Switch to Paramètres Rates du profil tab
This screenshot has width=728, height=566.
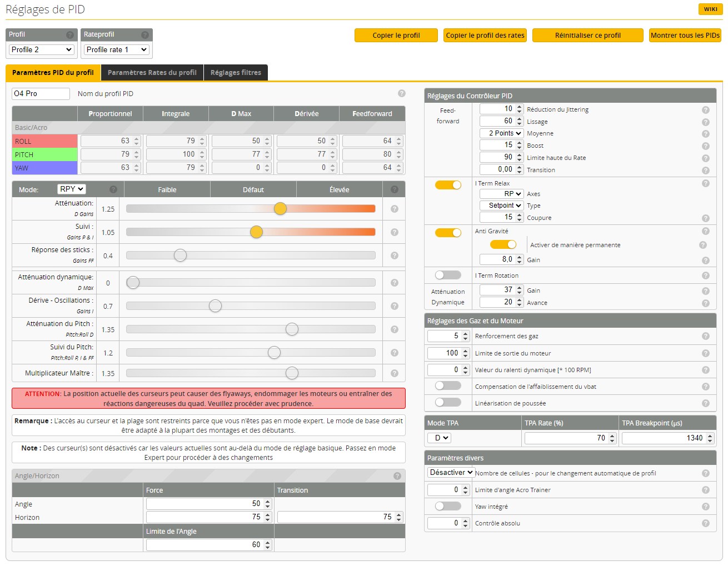click(x=152, y=73)
